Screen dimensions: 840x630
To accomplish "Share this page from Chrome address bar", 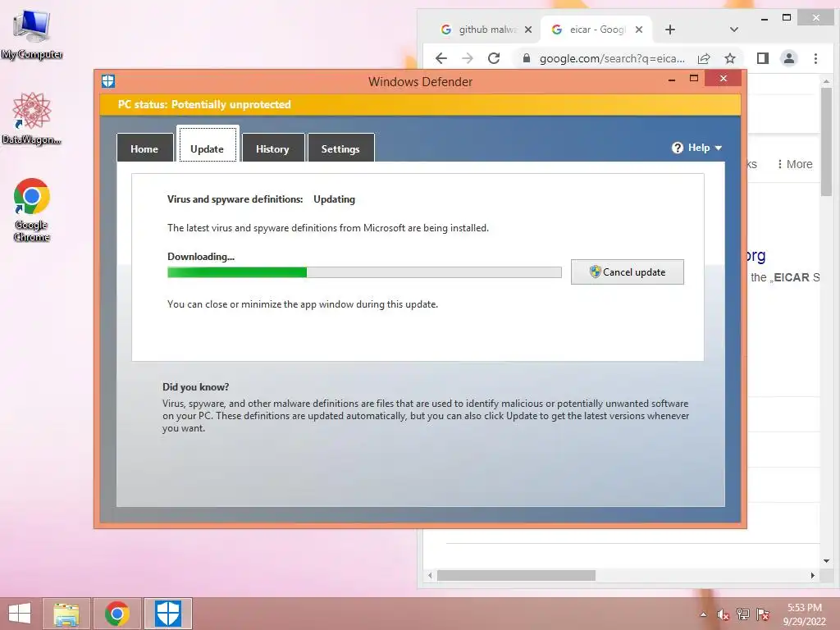I will 704,58.
